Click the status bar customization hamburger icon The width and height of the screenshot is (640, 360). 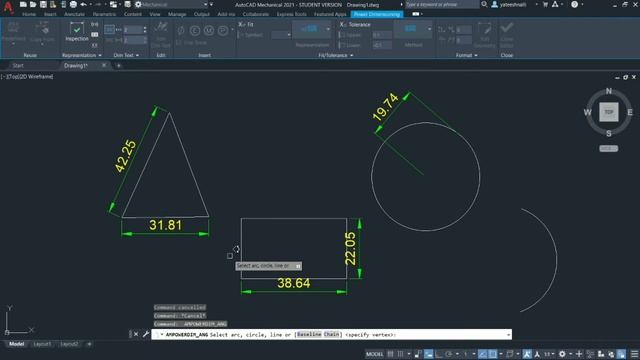[x=634, y=354]
